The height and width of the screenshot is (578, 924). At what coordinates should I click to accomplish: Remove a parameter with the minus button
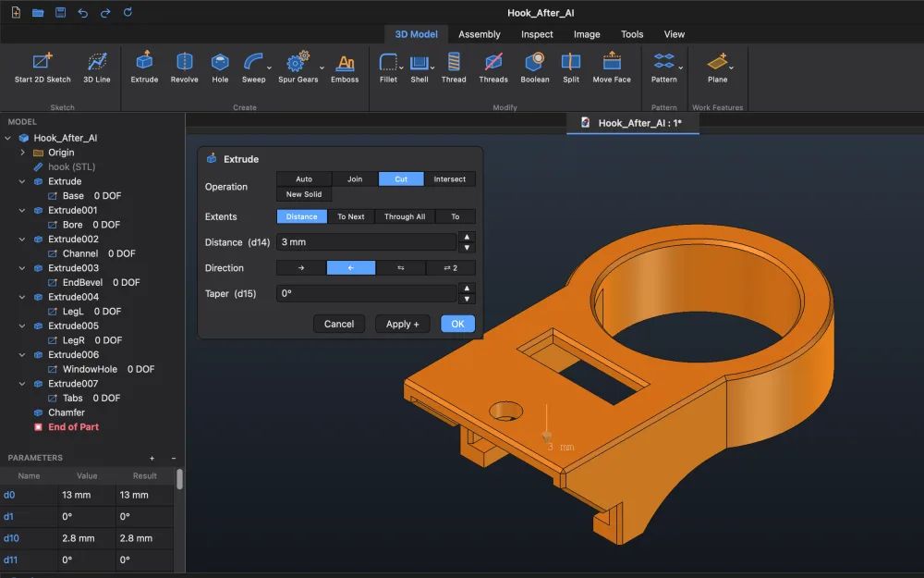(x=174, y=459)
